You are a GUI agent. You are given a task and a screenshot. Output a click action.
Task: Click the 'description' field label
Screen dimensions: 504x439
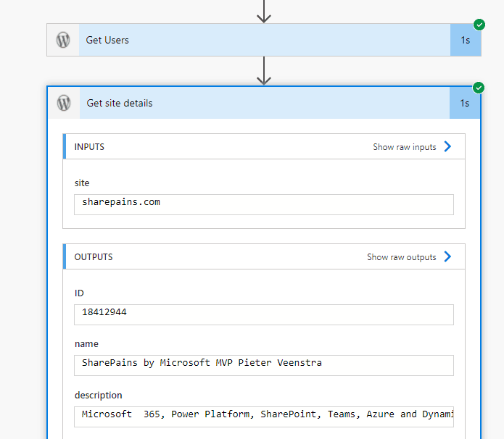point(99,396)
